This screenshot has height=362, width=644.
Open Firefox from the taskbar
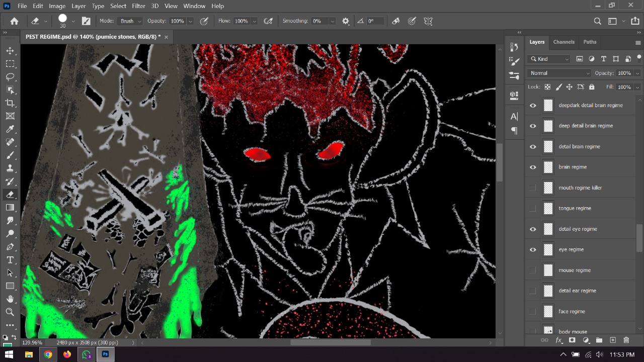click(x=67, y=354)
